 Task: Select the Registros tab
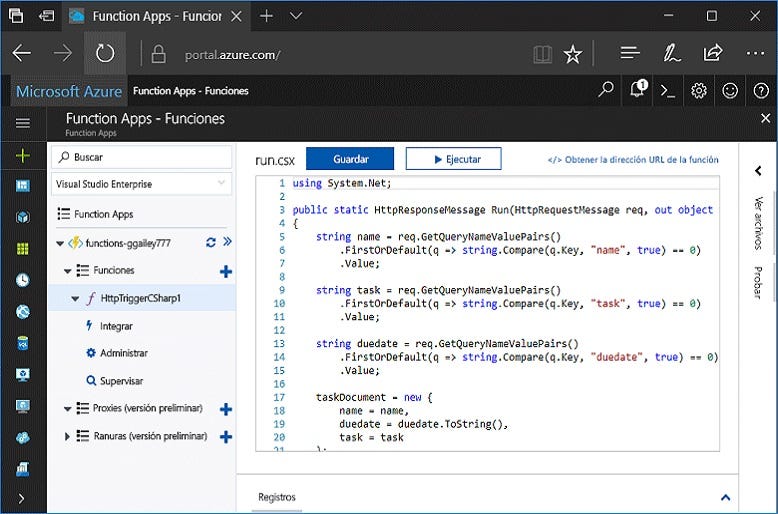277,497
